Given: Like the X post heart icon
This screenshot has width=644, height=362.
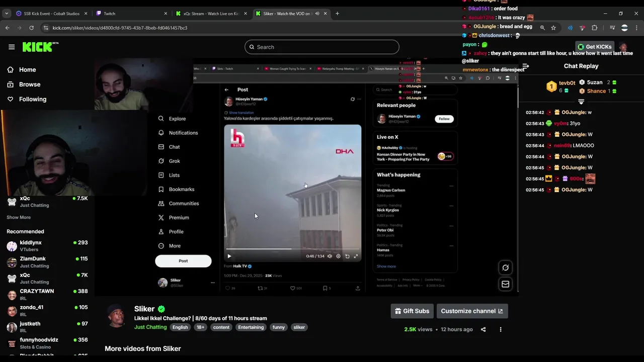Looking at the screenshot, I should pos(292,288).
